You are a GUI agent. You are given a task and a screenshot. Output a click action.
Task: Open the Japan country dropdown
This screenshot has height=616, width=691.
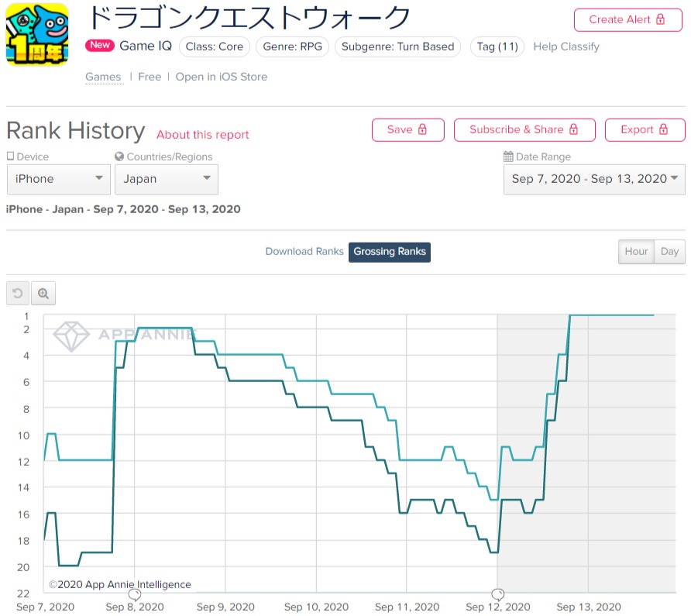(x=166, y=179)
